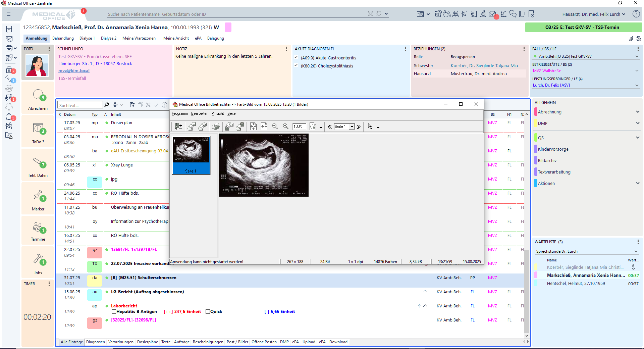The width and height of the screenshot is (644, 349).
Task: Open help via the question mark button
Action: (636, 14)
